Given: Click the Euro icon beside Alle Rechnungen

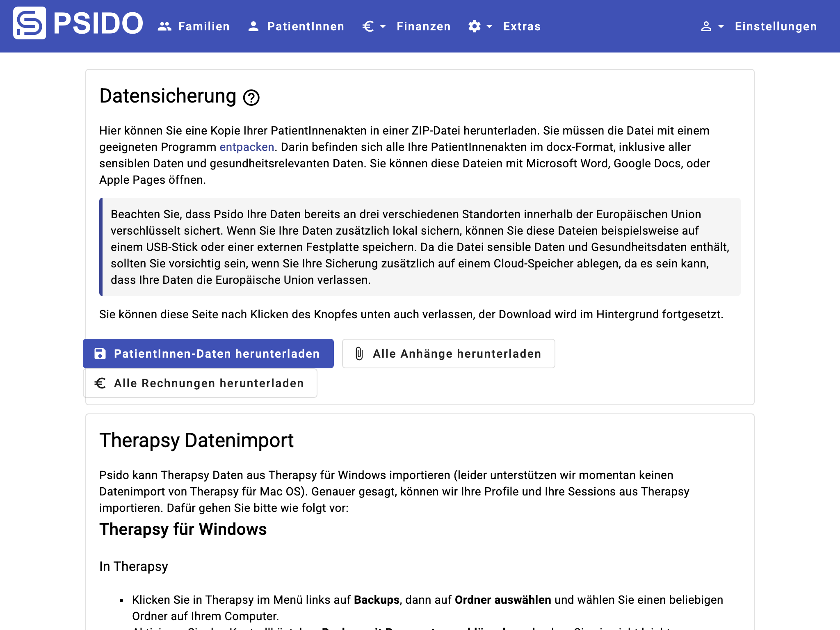Looking at the screenshot, I should (x=100, y=383).
